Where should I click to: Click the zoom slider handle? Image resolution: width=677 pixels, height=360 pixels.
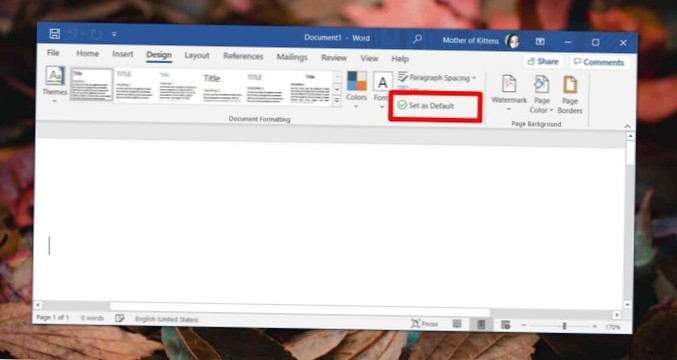(564, 326)
